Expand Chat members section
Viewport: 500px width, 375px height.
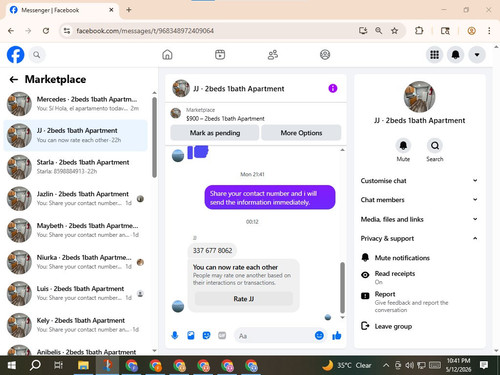(x=419, y=200)
